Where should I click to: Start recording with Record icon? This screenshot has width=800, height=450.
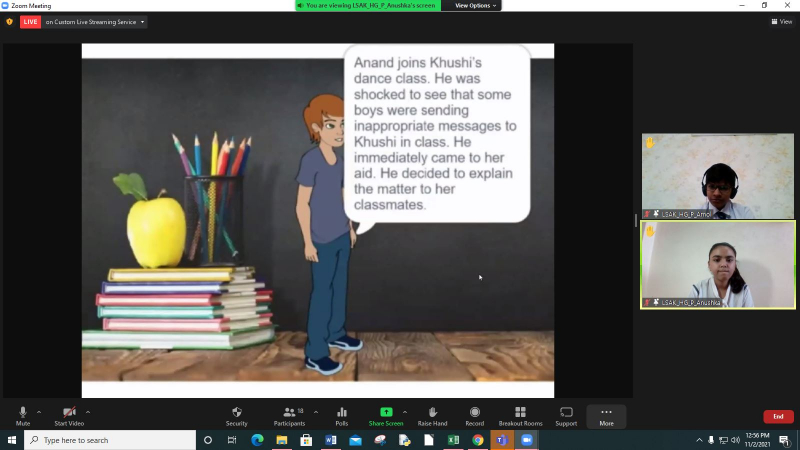pyautogui.click(x=474, y=415)
